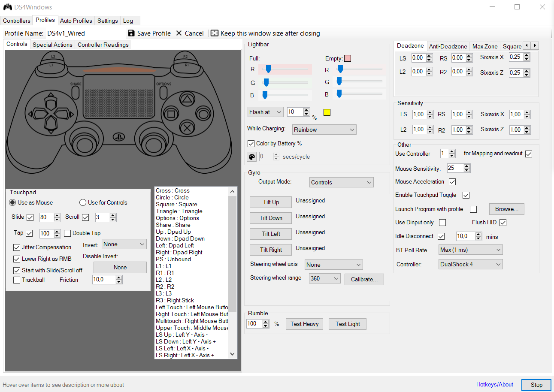Open the Gyro Output Mode dropdown
This screenshot has height=392, width=554.
coord(342,182)
